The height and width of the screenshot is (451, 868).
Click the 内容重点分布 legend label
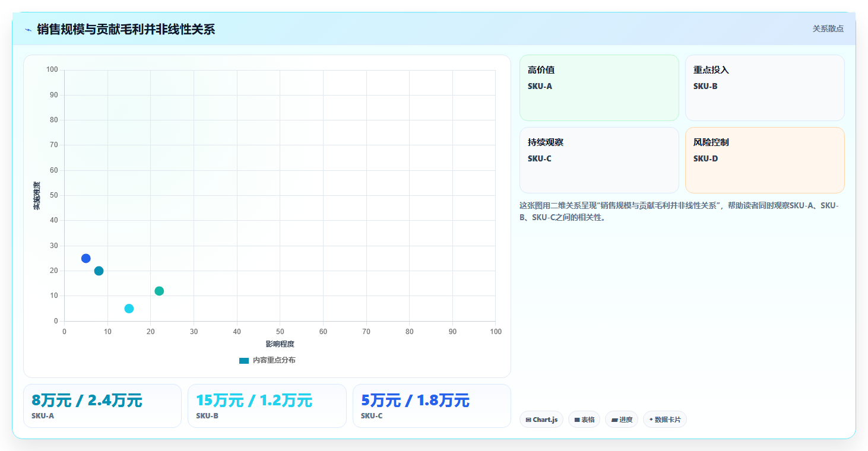point(274,361)
